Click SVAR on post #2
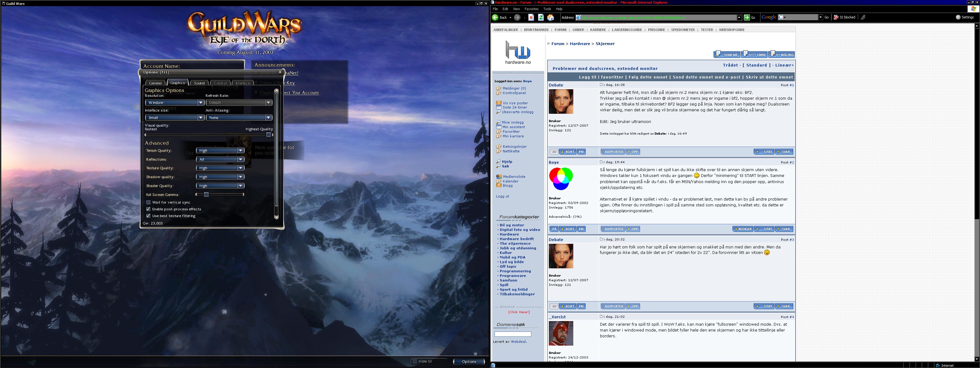 pyautogui.click(x=784, y=229)
